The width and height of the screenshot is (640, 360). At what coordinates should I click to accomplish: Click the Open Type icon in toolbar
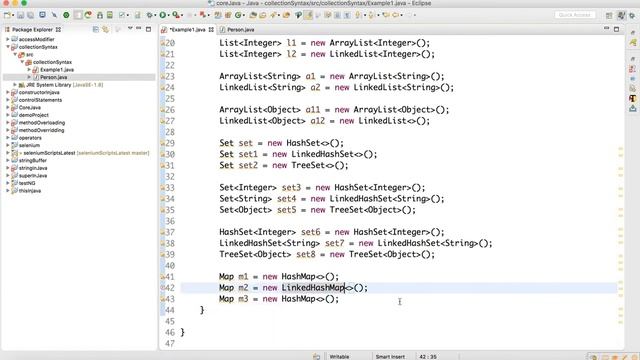[253, 15]
